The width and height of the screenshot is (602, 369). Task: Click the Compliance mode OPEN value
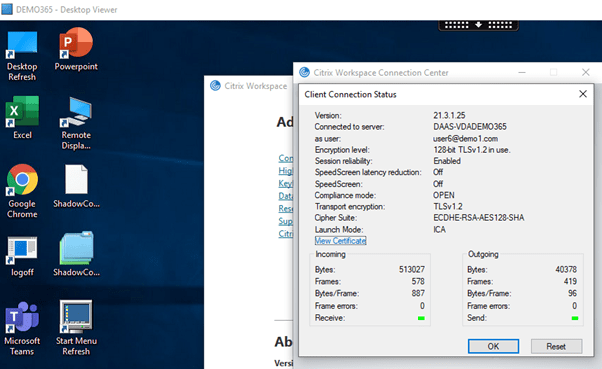tap(444, 195)
